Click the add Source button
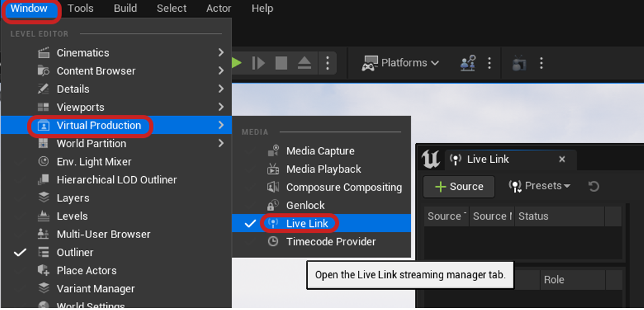Image resolution: width=644 pixels, height=310 pixels. (x=458, y=186)
